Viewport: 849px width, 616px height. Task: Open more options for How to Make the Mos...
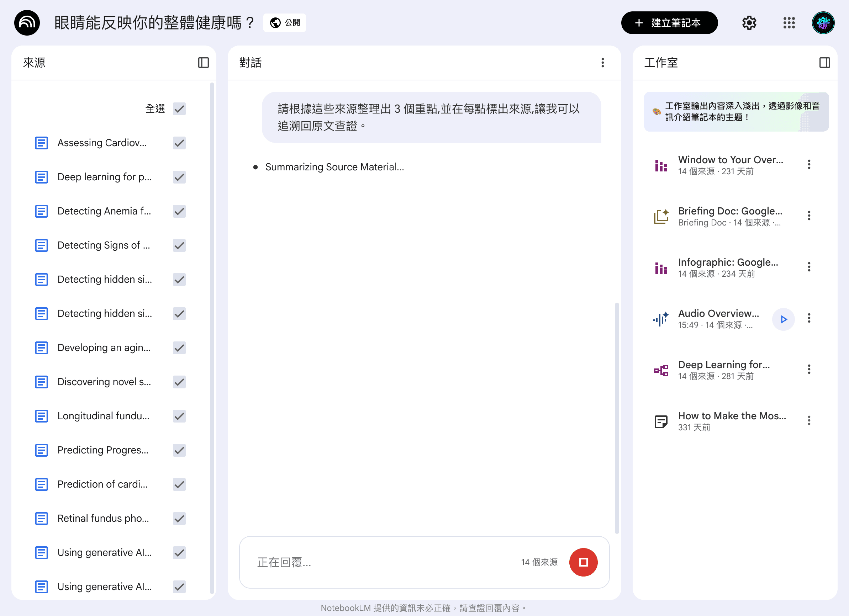pos(808,421)
